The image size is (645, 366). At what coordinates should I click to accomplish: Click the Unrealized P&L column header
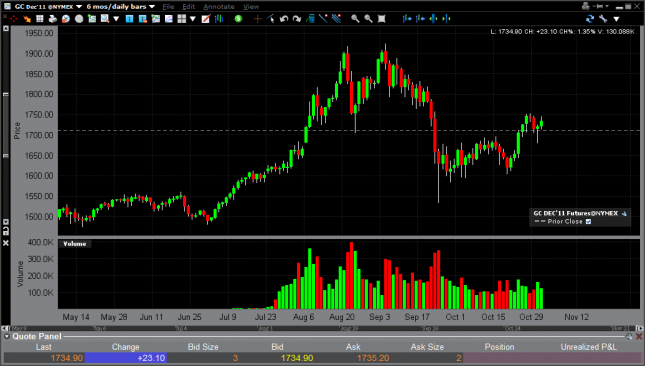coord(589,347)
